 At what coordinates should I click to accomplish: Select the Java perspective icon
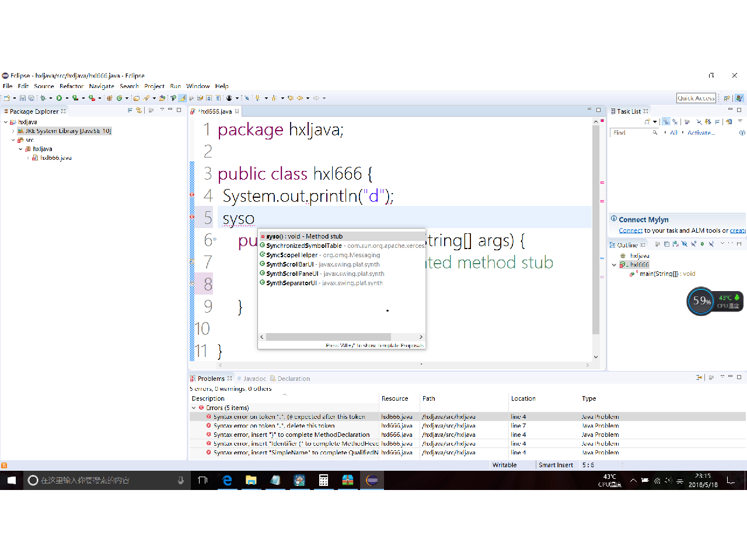pos(739,98)
